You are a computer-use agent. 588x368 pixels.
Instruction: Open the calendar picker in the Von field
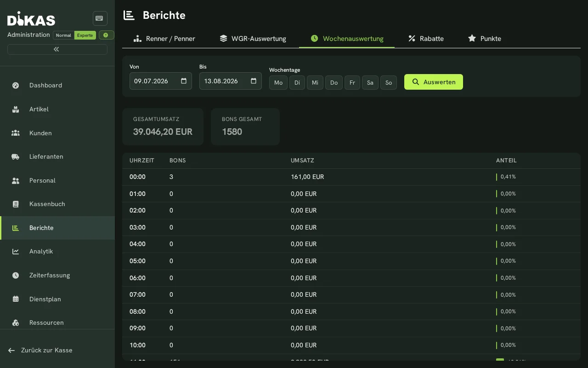point(184,81)
